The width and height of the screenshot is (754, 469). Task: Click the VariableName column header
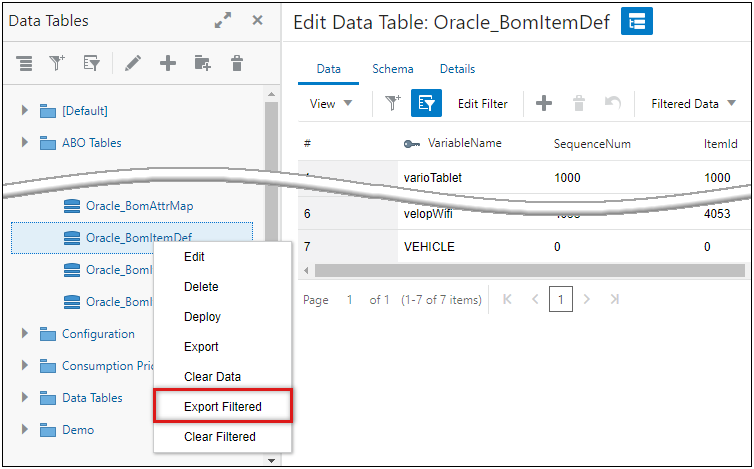pos(465,143)
